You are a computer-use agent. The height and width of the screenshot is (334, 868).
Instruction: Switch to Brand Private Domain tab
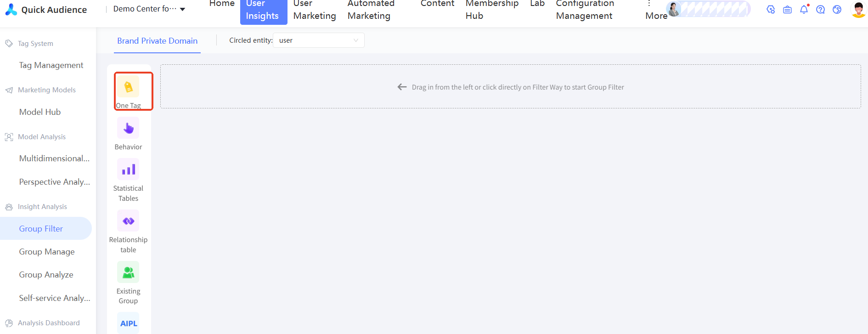click(x=157, y=41)
